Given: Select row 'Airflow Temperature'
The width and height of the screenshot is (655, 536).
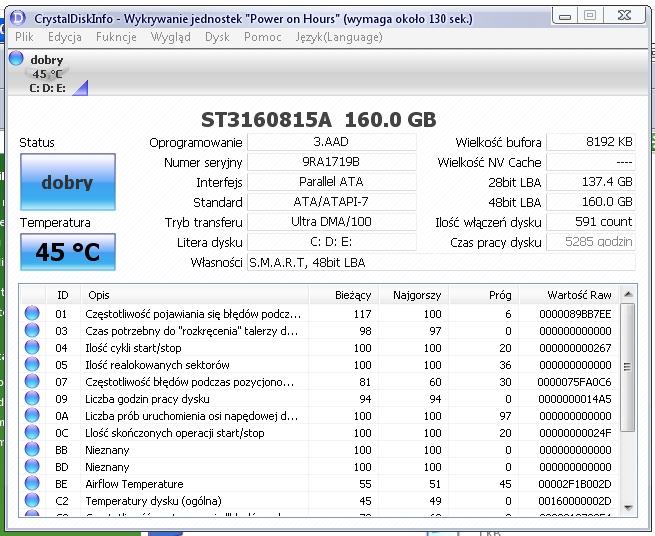Looking at the screenshot, I should coord(320,484).
